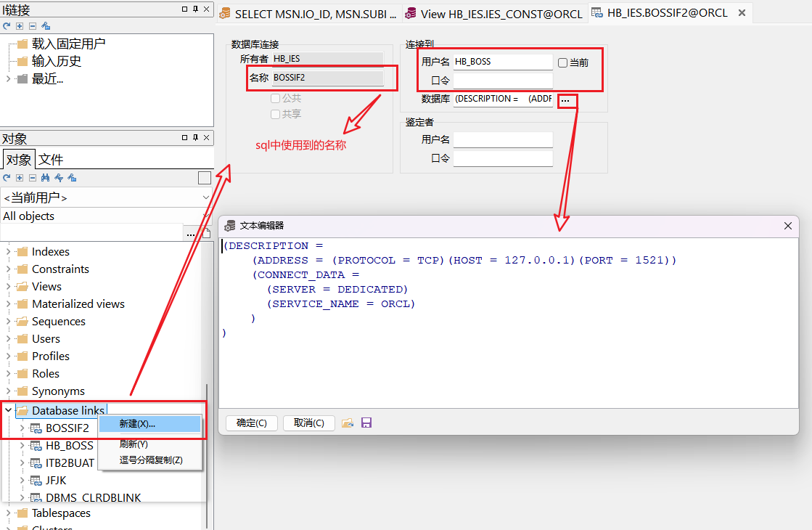The image size is (812, 530).
Task: Choose 新建(X)... from context menu
Action: click(149, 424)
